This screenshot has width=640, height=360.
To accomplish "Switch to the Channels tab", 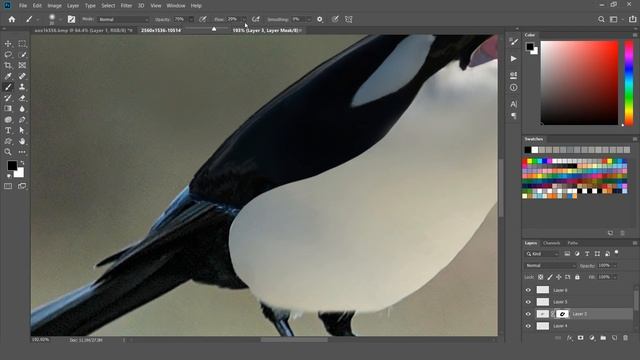I will point(551,243).
